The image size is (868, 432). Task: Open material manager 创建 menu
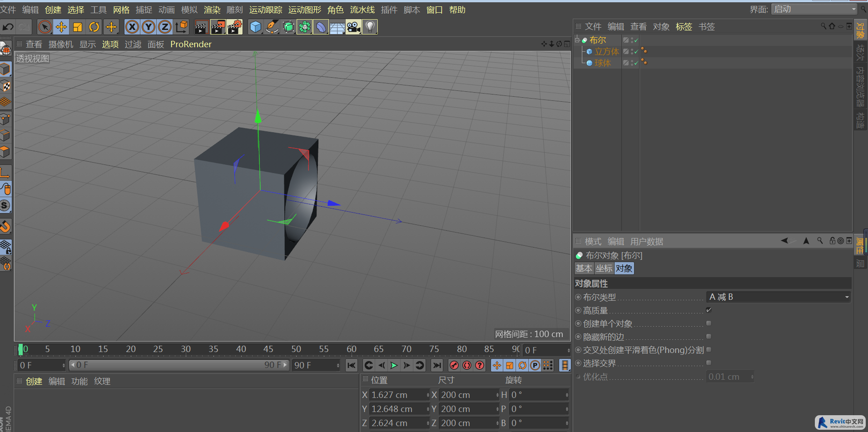pyautogui.click(x=34, y=381)
